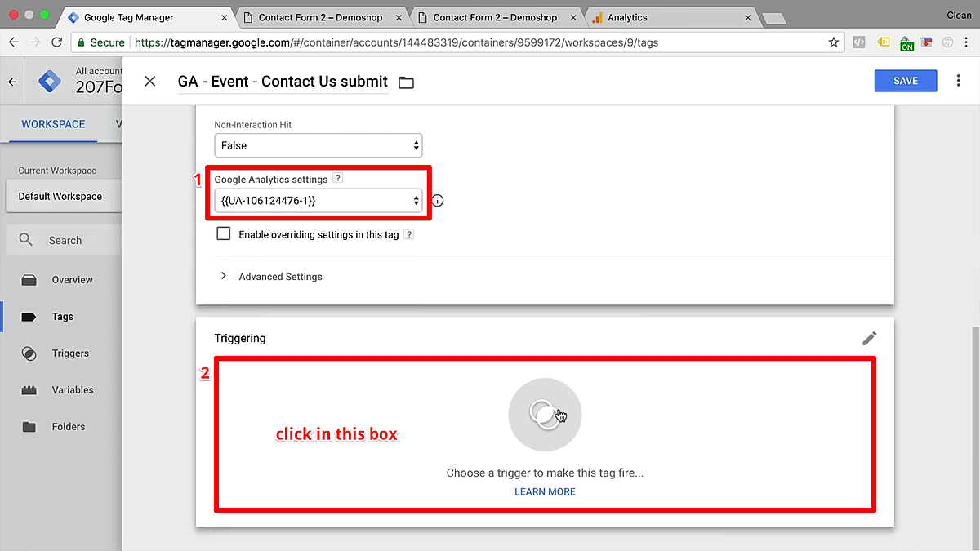
Task: Switch to the first Contact Form 2 – Demoshop tab
Action: pos(318,17)
